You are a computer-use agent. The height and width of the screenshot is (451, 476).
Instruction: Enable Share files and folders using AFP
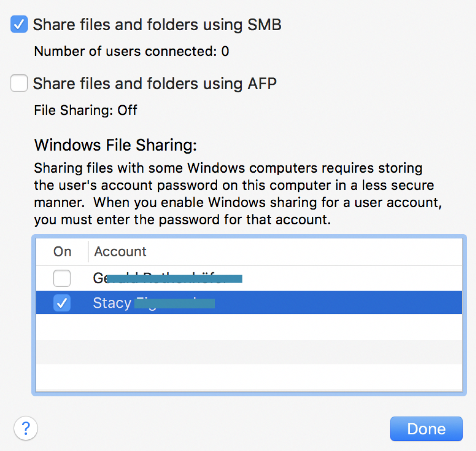point(19,83)
